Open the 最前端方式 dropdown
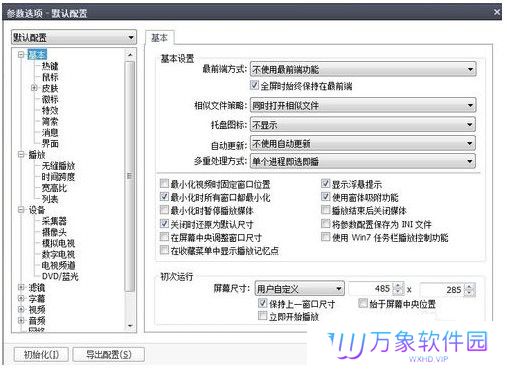This screenshot has height=371, width=507. click(x=363, y=69)
